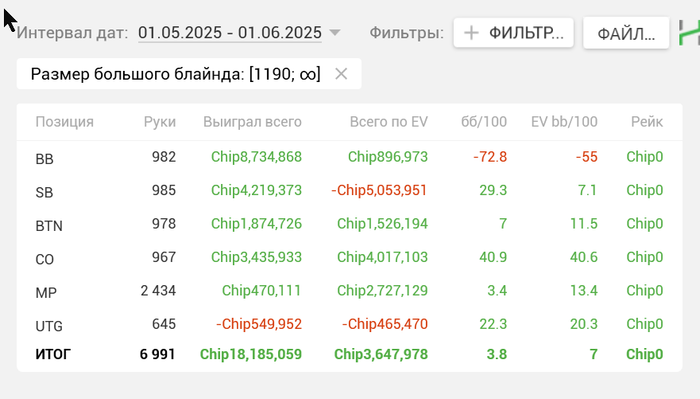Open the date interval dropdown arrow
The height and width of the screenshot is (399, 700).
(x=334, y=33)
